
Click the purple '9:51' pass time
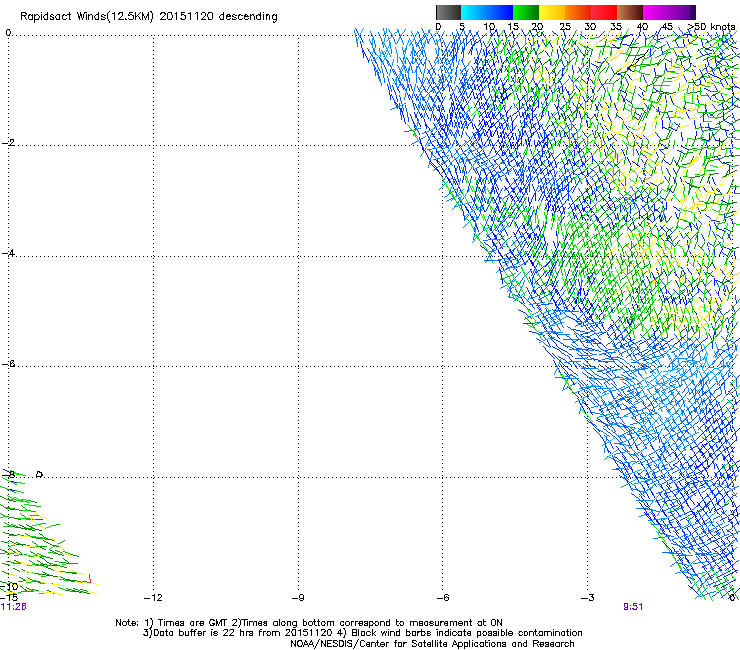coord(633,607)
